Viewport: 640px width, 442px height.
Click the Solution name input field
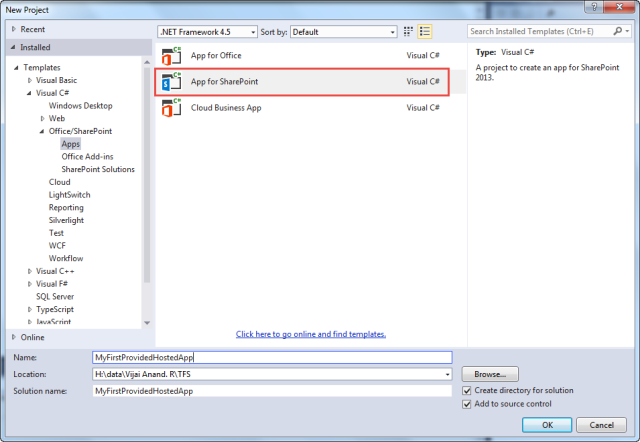click(272, 391)
